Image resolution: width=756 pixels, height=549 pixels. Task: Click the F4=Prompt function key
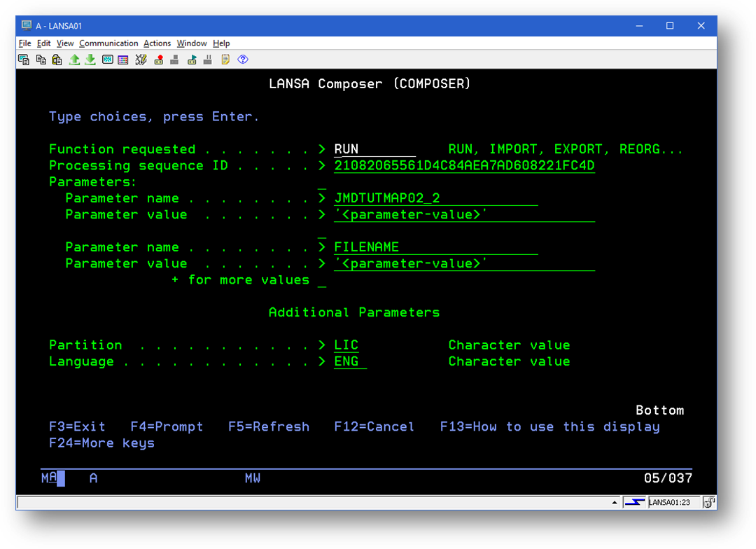coord(167,427)
